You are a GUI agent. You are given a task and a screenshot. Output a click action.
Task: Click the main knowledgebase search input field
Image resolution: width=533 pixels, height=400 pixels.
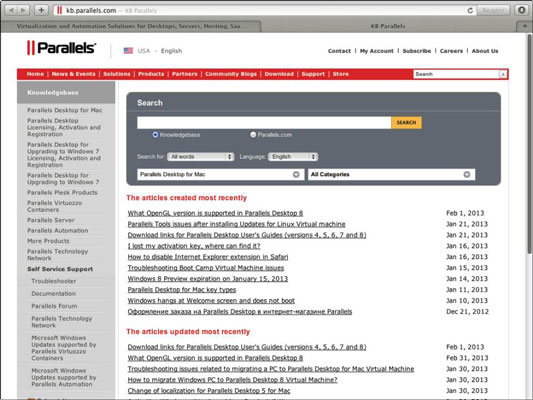click(x=264, y=122)
